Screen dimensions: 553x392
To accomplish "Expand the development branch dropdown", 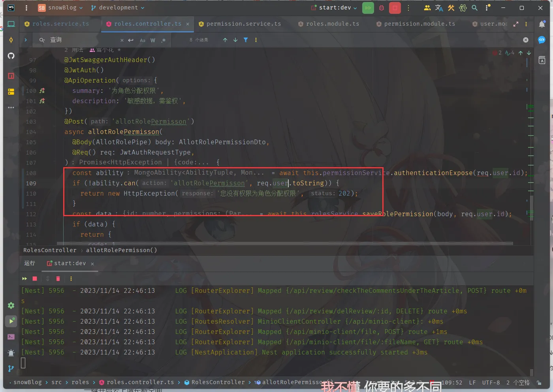I will [x=118, y=8].
